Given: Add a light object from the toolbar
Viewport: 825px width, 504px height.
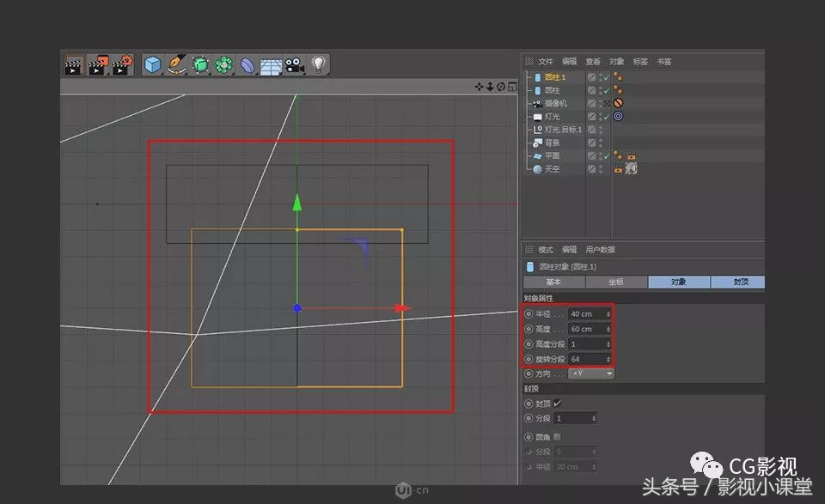Looking at the screenshot, I should coord(318,64).
